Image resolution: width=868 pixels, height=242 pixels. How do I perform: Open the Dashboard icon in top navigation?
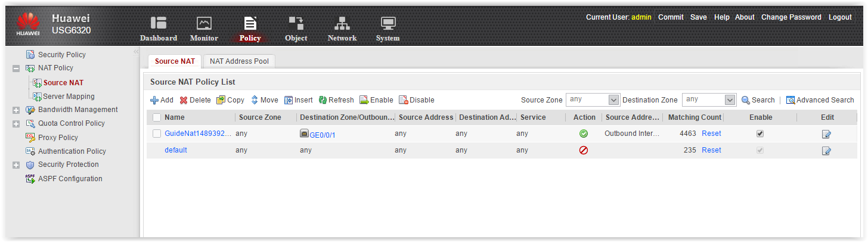click(x=158, y=23)
